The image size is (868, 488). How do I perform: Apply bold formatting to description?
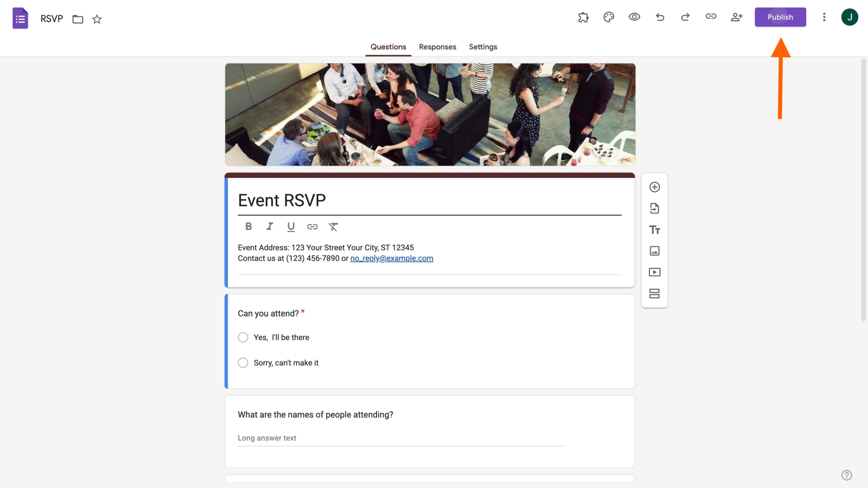pyautogui.click(x=248, y=226)
